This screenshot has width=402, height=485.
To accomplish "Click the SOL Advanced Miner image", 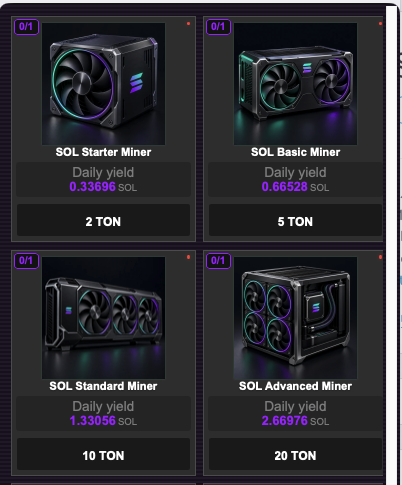I will (295, 318).
